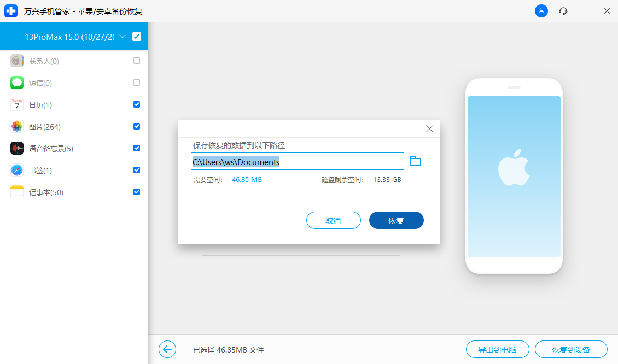
Task: Click the folder browse icon in dialog
Action: 416,161
